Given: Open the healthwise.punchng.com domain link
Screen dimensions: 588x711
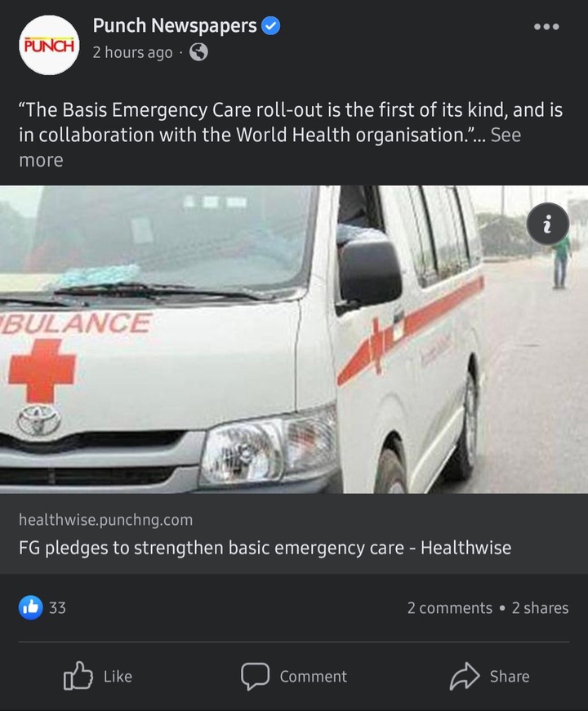Looking at the screenshot, I should tap(105, 520).
